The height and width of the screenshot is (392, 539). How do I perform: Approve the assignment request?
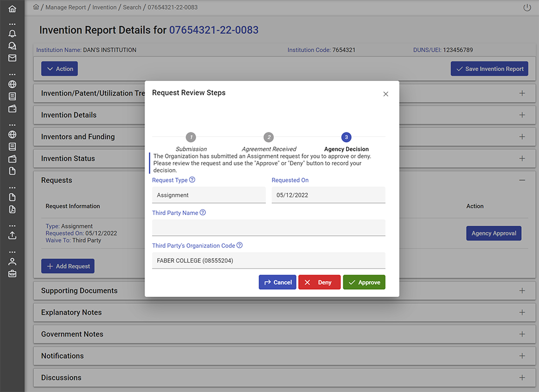tap(364, 282)
